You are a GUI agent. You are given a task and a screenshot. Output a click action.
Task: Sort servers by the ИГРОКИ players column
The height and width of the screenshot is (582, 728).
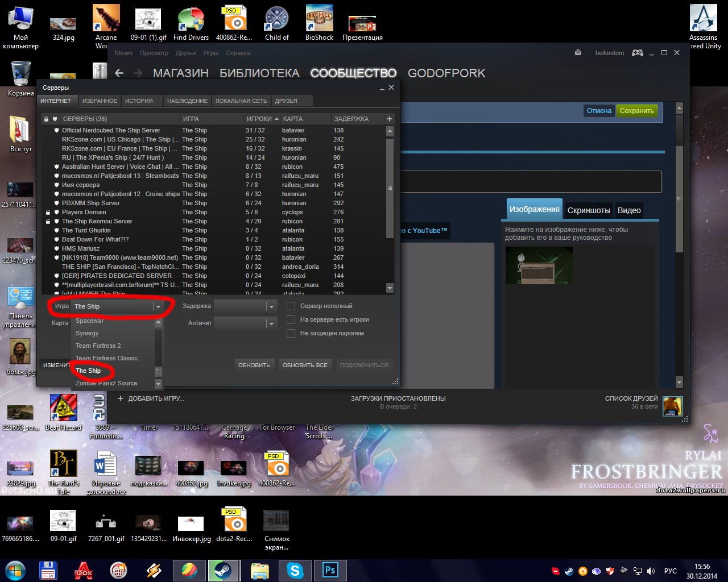pyautogui.click(x=262, y=119)
